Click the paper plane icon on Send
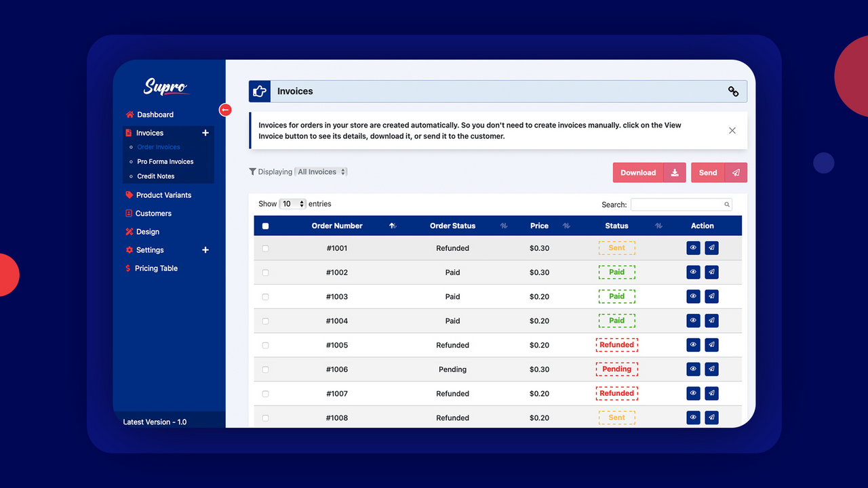This screenshot has width=868, height=488. pos(736,173)
